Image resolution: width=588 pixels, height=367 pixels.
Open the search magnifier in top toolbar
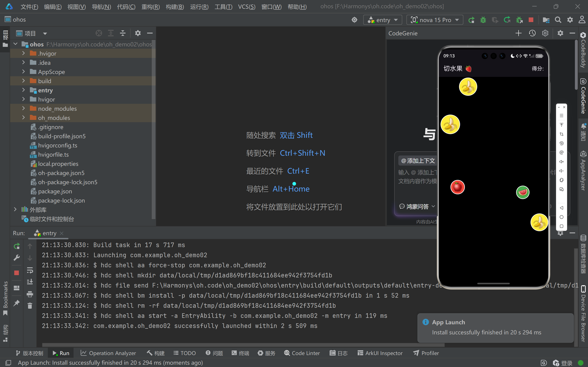tap(558, 20)
